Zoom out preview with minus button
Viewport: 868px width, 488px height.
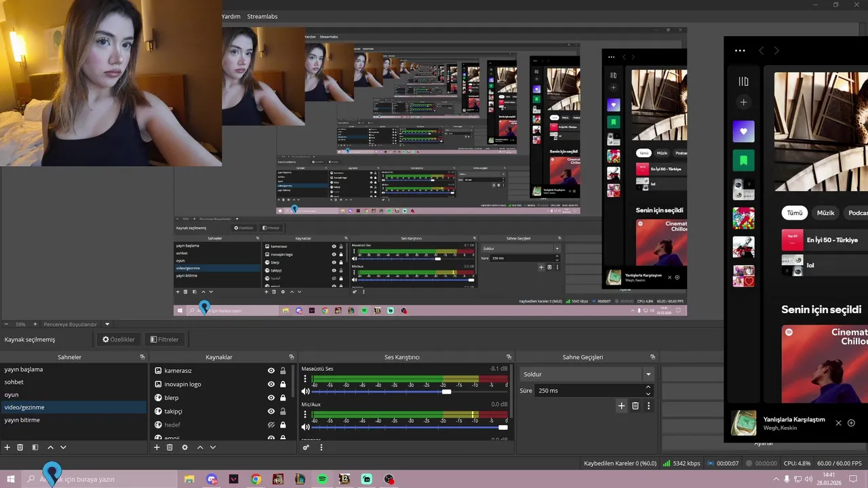click(x=6, y=325)
